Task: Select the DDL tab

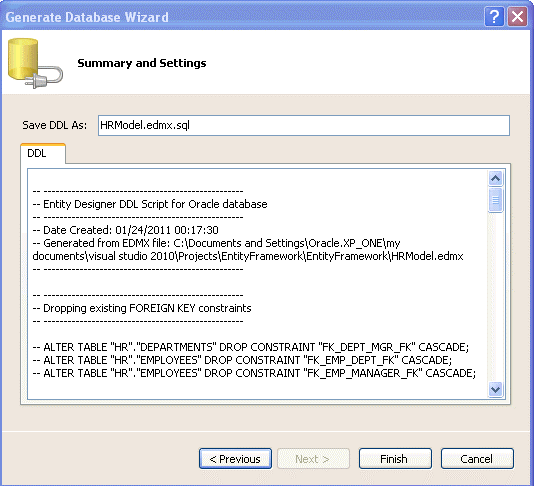Action: coord(43,153)
